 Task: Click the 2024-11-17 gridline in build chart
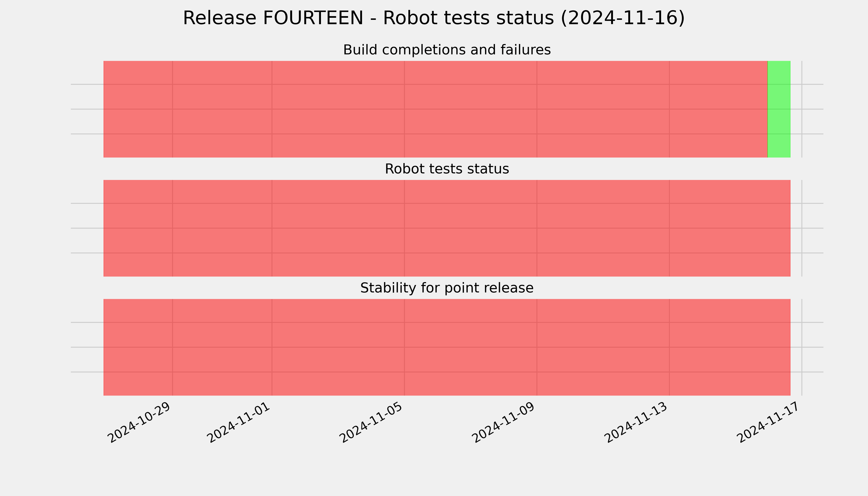[802, 109]
